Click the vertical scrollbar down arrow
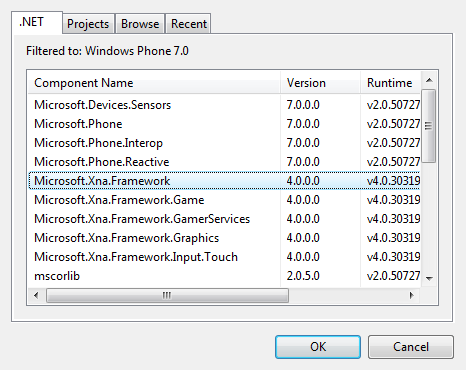Viewport: 466px width, 370px height. 429,279
